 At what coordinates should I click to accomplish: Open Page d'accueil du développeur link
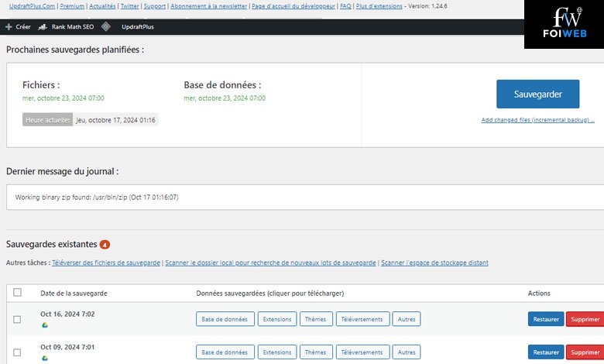coord(293,6)
